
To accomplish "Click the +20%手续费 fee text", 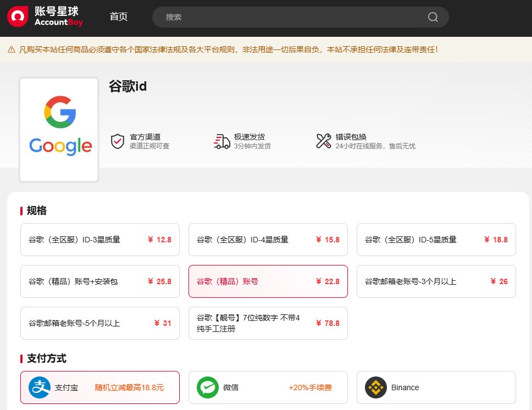I will [x=310, y=387].
